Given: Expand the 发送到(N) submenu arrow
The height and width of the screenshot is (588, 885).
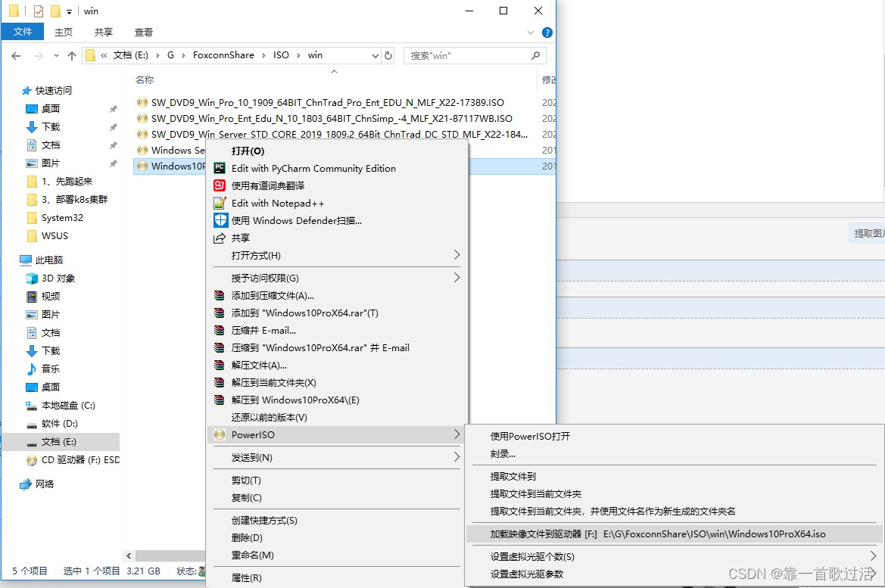Looking at the screenshot, I should point(457,457).
